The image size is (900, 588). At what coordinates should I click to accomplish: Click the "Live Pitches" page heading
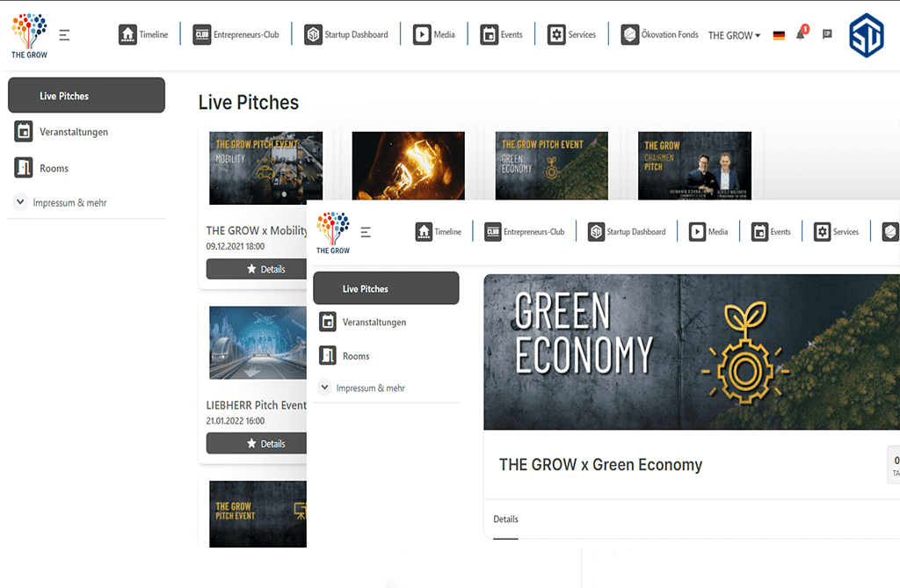(x=249, y=102)
